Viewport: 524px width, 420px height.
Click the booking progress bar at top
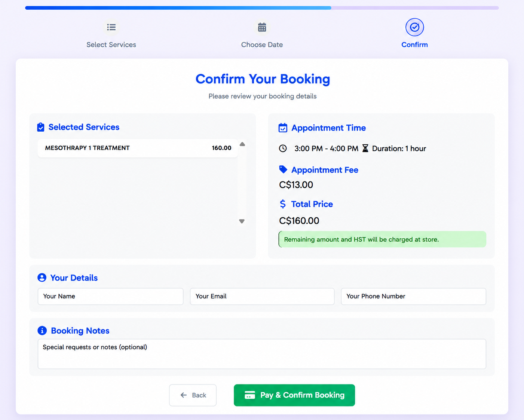262,8
